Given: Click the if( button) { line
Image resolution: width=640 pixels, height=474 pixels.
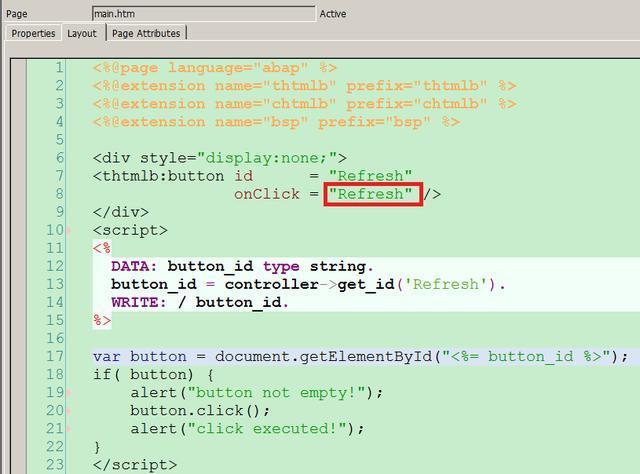Looking at the screenshot, I should click(x=153, y=374).
